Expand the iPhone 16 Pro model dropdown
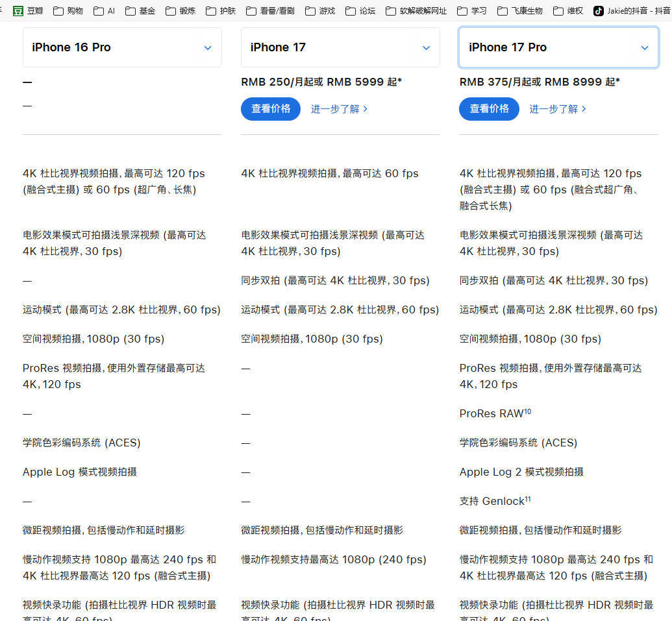Screen dimensions: 672x621 pyautogui.click(x=122, y=47)
